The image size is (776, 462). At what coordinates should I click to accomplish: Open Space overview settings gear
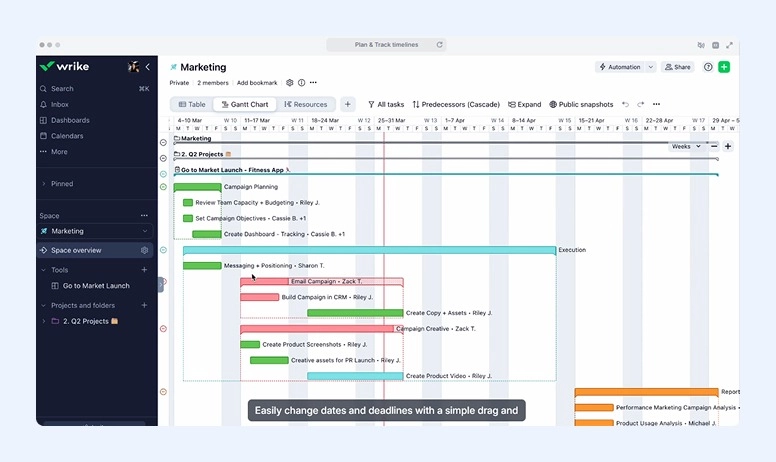click(145, 250)
